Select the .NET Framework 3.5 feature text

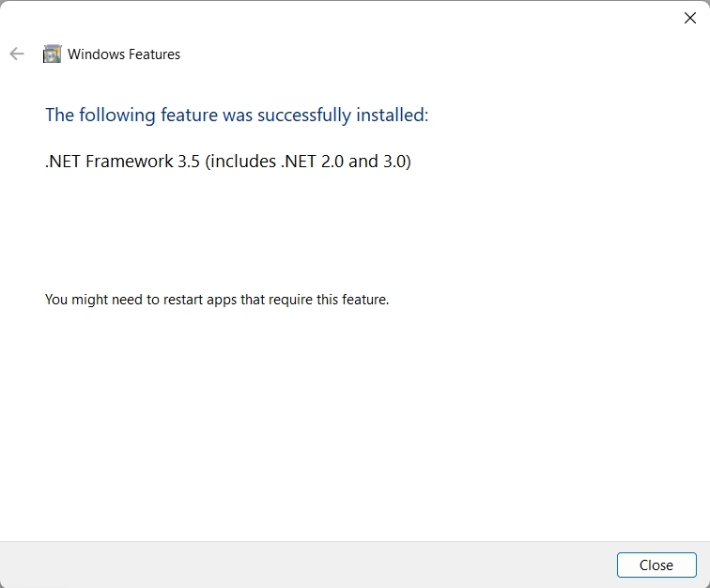228,162
